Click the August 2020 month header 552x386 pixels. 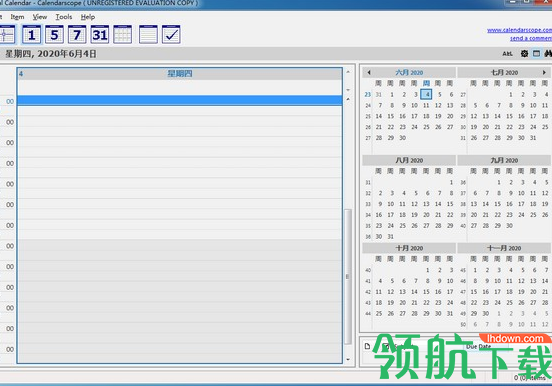coord(409,160)
